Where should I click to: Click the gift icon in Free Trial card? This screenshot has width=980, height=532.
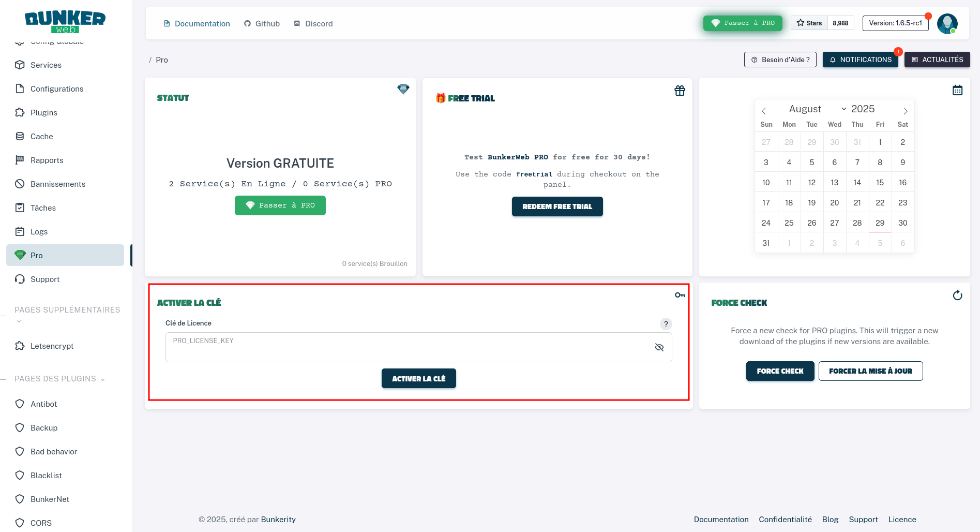pyautogui.click(x=680, y=91)
